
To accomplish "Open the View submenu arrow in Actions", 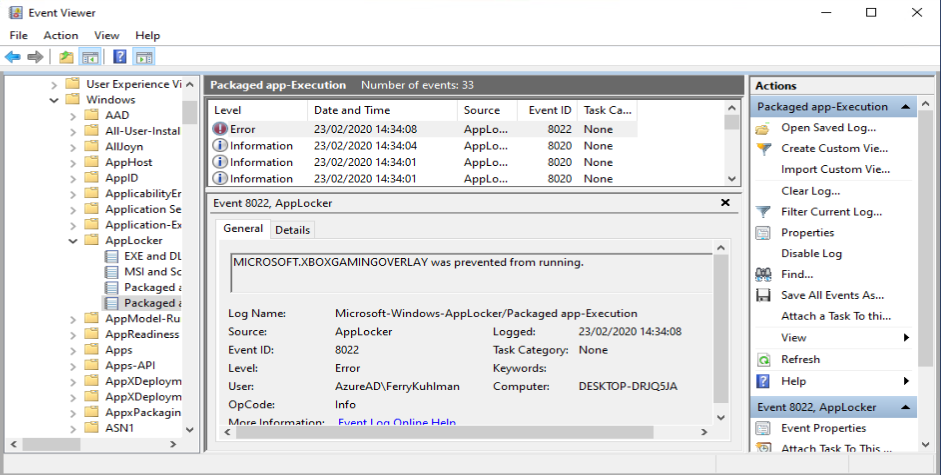I will tap(906, 338).
